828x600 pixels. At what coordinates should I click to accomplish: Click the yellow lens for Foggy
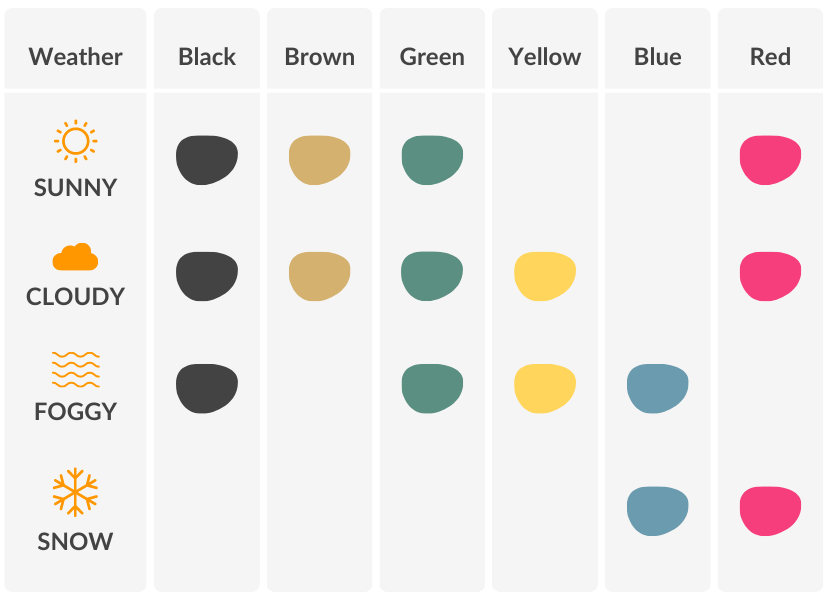coord(545,389)
